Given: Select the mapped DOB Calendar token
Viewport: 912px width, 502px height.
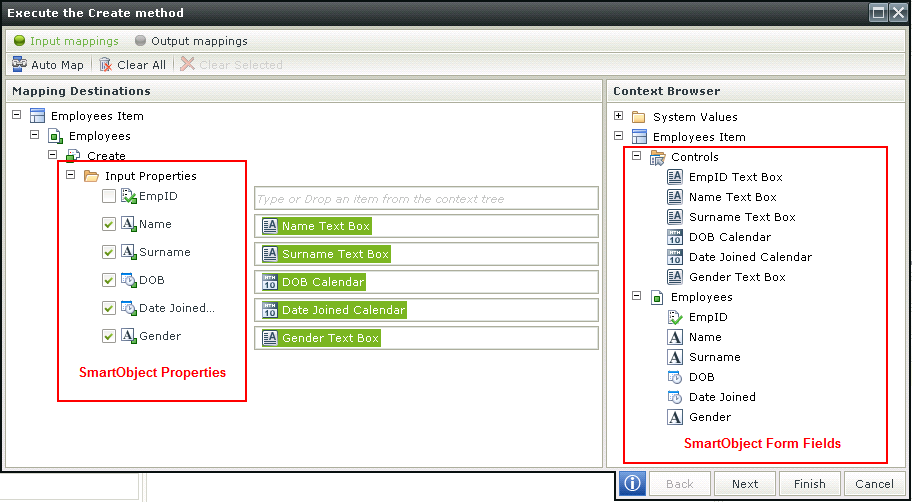Looking at the screenshot, I should pos(314,282).
